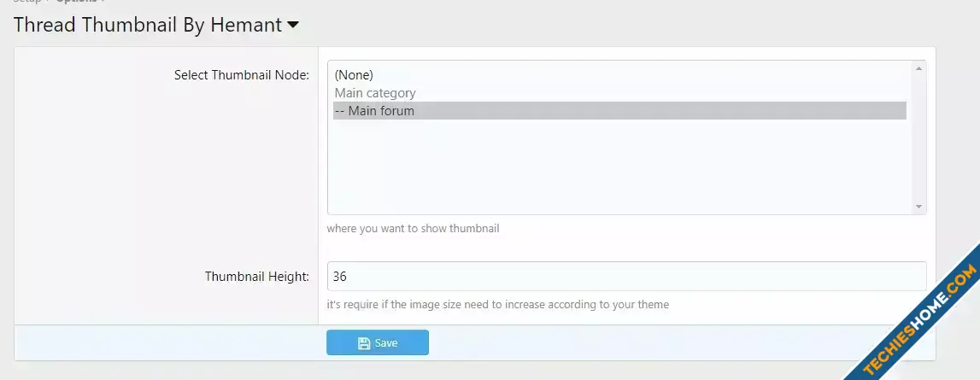The width and height of the screenshot is (980, 380).
Task: Click the floppy disk icon on Save
Action: 364,343
